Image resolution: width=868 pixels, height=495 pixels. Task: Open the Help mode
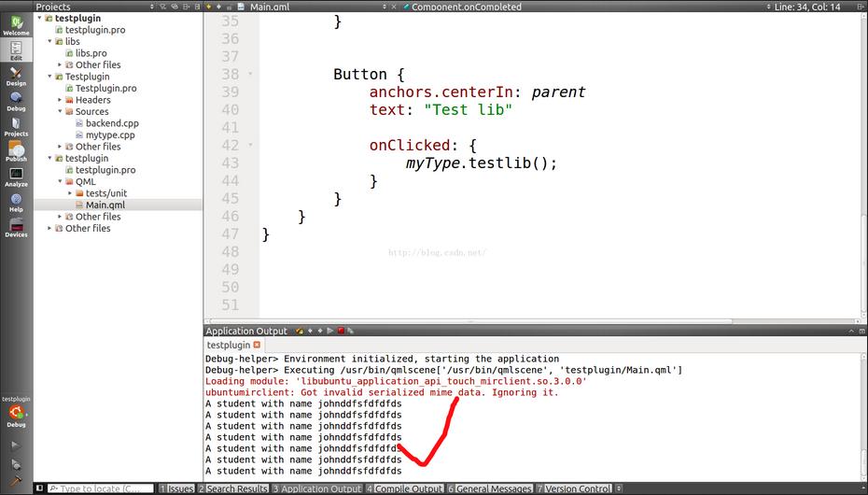[x=16, y=203]
